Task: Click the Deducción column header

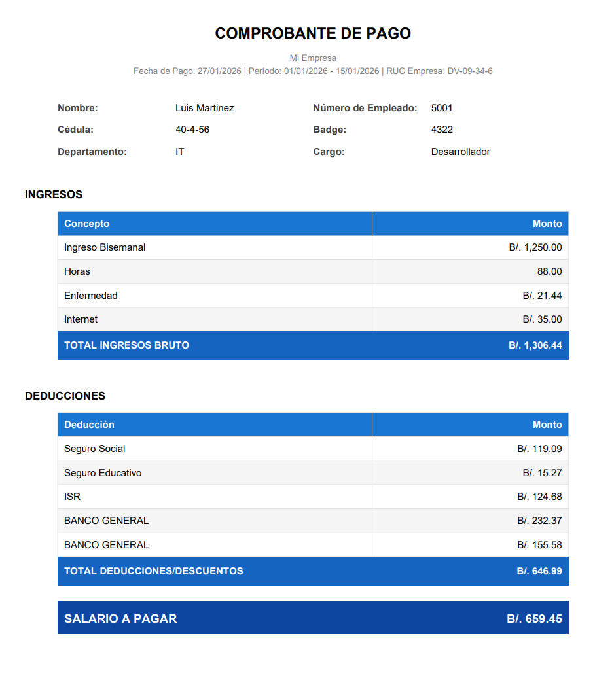Action: click(x=89, y=425)
